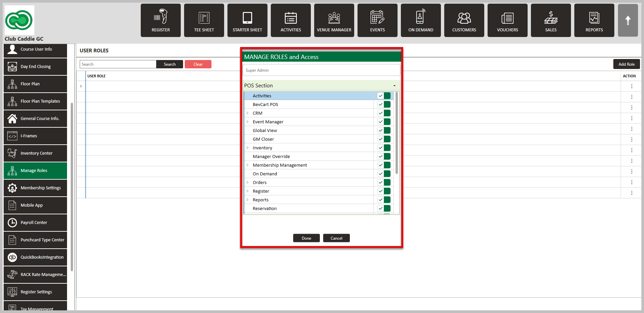Open the On Demand icon
Image resolution: width=644 pixels, height=313 pixels.
coord(421,20)
